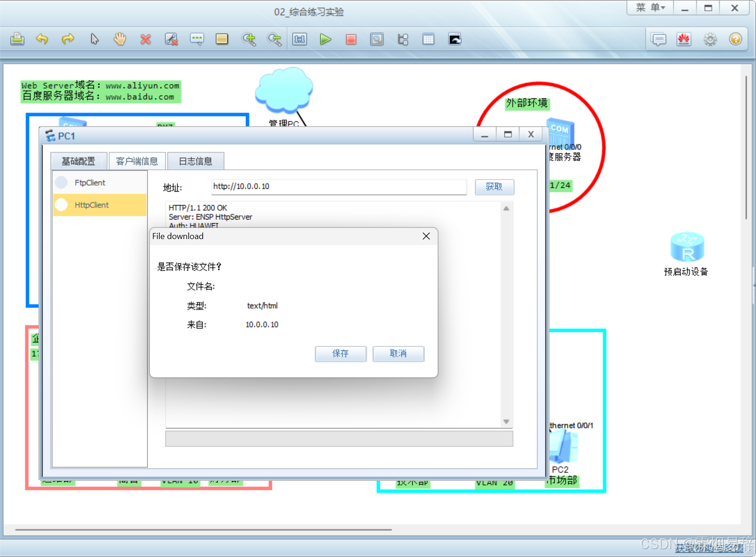The width and height of the screenshot is (756, 557).
Task: Click the Huawei logo icon
Action: (x=684, y=39)
